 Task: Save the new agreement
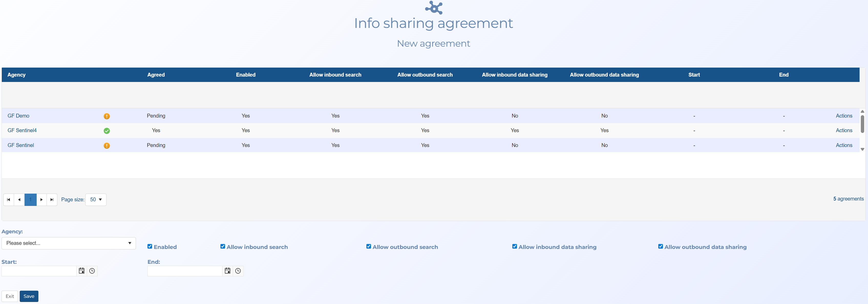click(x=29, y=296)
